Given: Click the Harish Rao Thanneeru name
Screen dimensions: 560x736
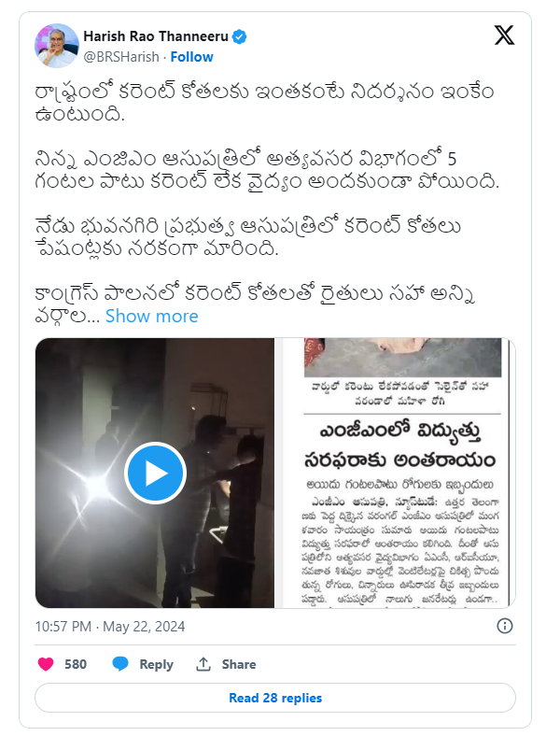Looking at the screenshot, I should click(x=156, y=36).
